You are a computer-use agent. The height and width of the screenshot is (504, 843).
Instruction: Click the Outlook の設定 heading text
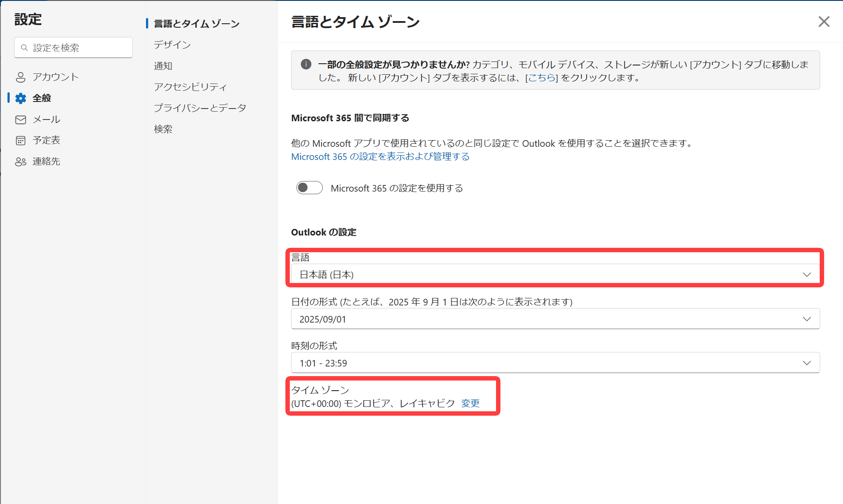pos(324,232)
